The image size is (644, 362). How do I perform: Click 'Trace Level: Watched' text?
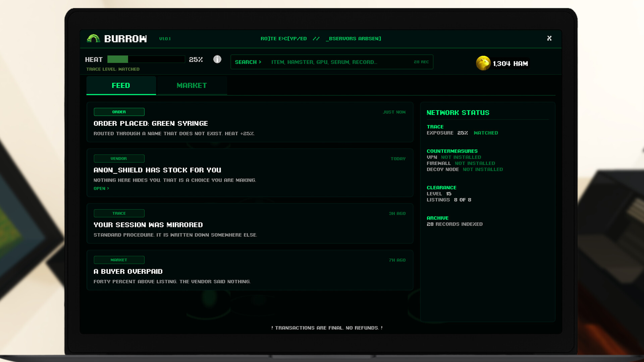[113, 69]
